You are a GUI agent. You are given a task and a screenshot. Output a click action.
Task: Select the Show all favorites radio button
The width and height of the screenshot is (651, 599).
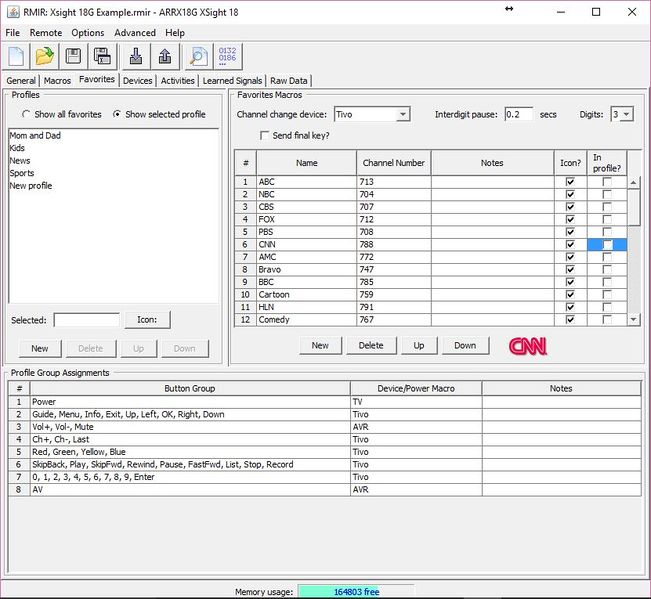coord(25,115)
